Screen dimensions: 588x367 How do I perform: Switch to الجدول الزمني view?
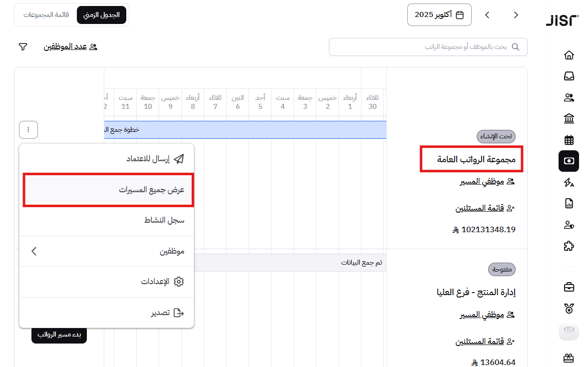(101, 15)
